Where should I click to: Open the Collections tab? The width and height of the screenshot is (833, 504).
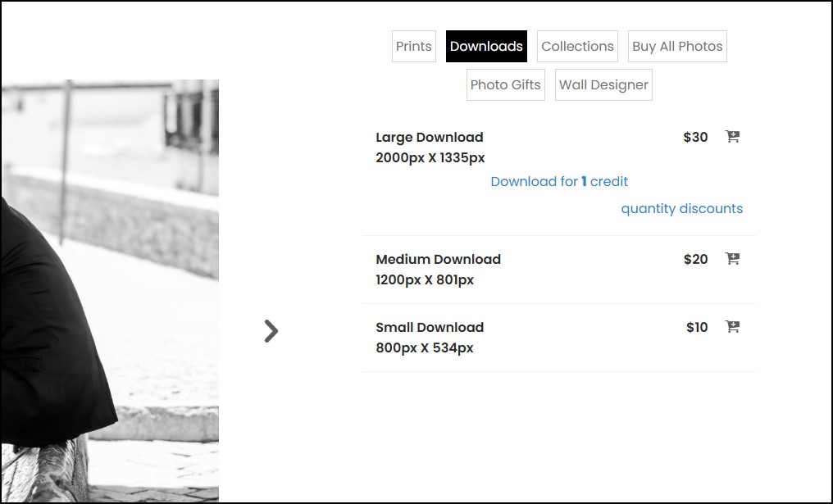577,46
